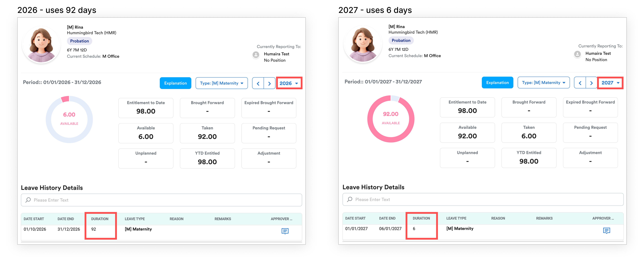The image size is (644, 262).
Task: Open Type: [M] Maternity dropdown in 2026 panel
Action: point(222,83)
